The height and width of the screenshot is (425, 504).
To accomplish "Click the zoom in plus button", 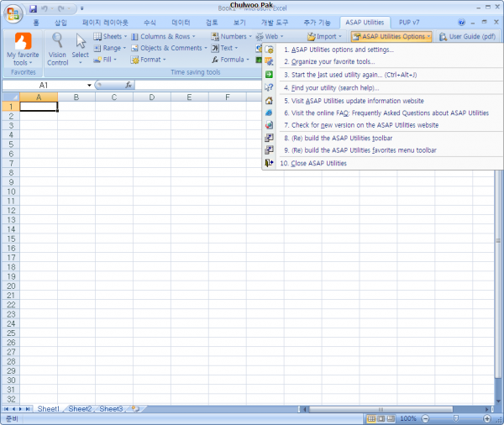I will click(487, 418).
